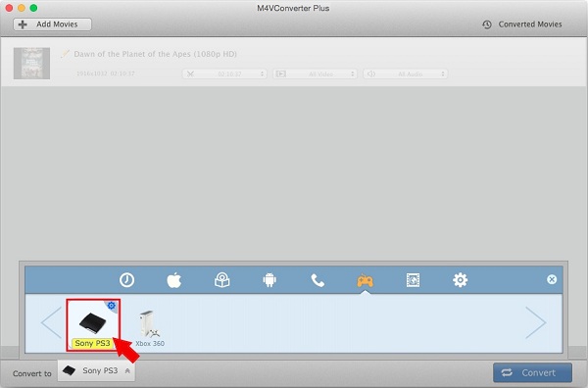Go to previous profiles with left arrow
Screen dimensions: 588x388
click(51, 322)
